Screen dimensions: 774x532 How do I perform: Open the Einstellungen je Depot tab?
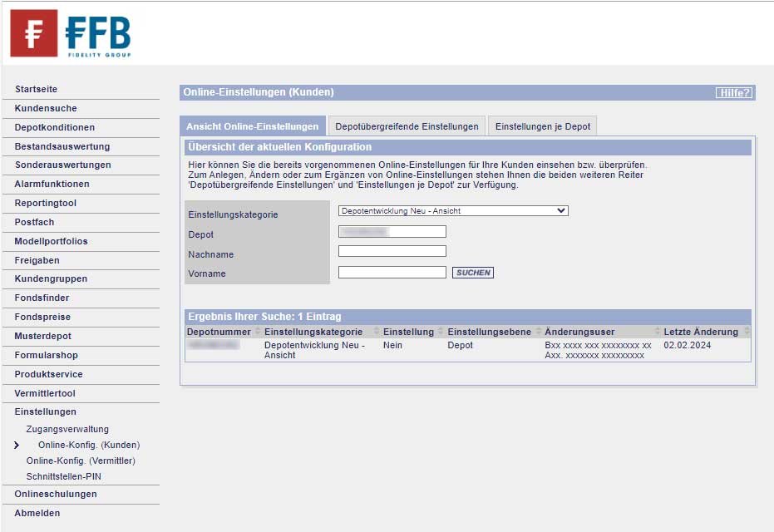pyautogui.click(x=545, y=125)
